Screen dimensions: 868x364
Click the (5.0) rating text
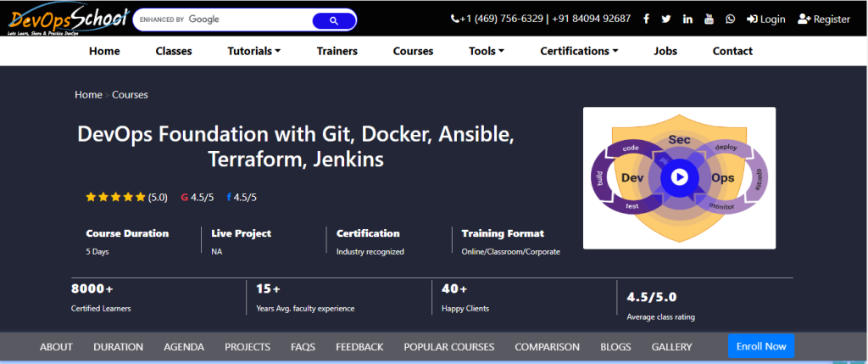click(x=158, y=197)
